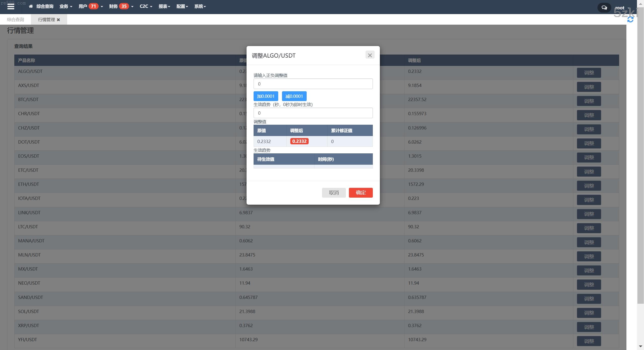Image resolution: width=644 pixels, height=350 pixels.
Task: Open the 报表 menu
Action: coord(164,7)
